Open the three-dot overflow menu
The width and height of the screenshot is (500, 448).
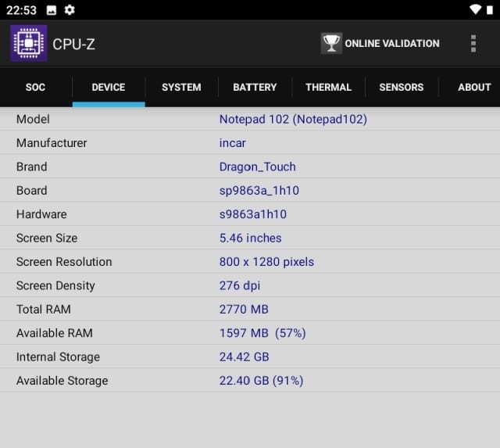pyautogui.click(x=473, y=44)
